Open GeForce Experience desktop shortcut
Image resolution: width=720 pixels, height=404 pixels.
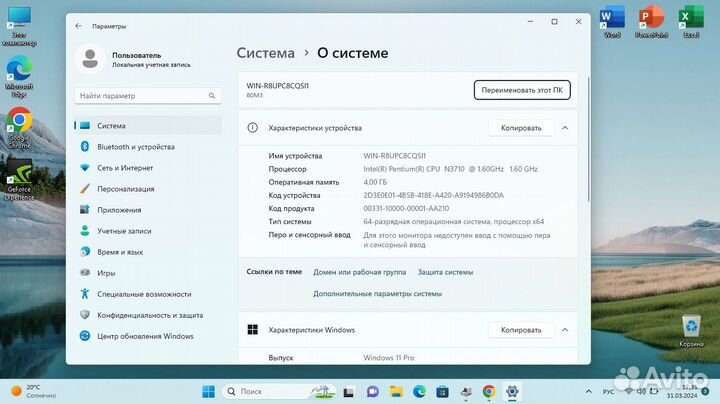pos(19,180)
